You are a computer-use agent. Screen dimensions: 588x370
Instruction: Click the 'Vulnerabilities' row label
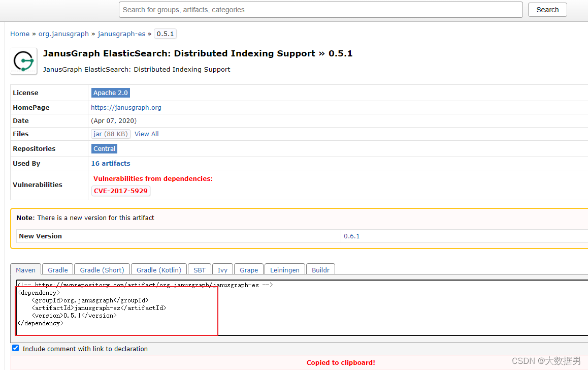(38, 184)
